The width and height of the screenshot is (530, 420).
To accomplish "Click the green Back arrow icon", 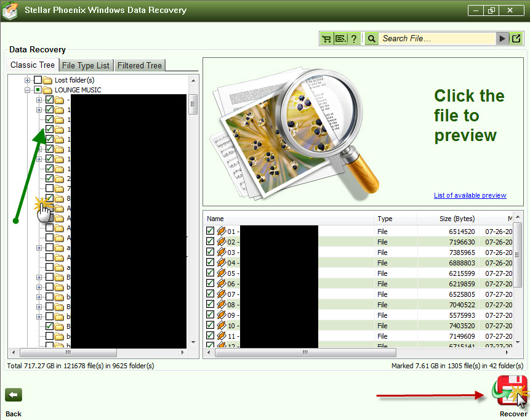I will click(14, 395).
